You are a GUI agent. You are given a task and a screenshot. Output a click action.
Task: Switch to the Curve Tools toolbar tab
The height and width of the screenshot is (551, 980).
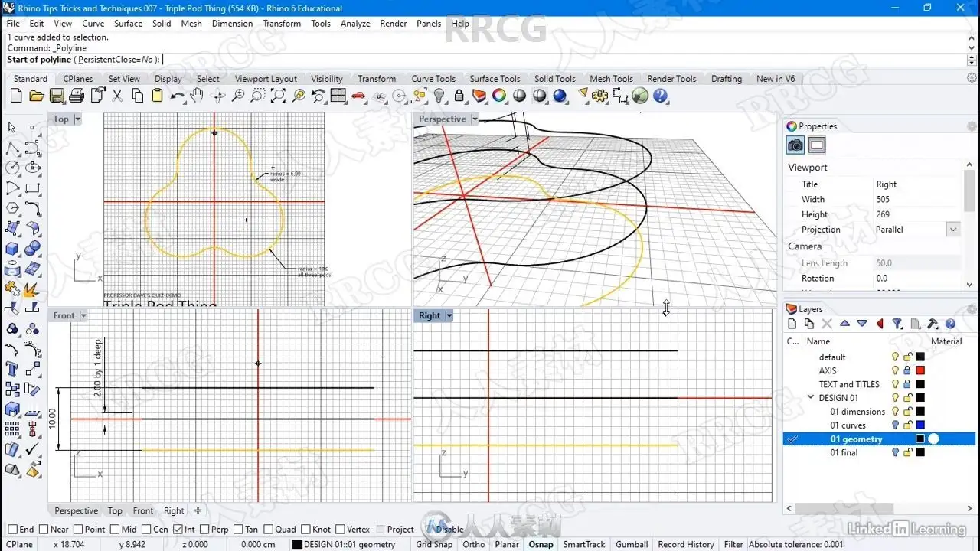click(433, 79)
